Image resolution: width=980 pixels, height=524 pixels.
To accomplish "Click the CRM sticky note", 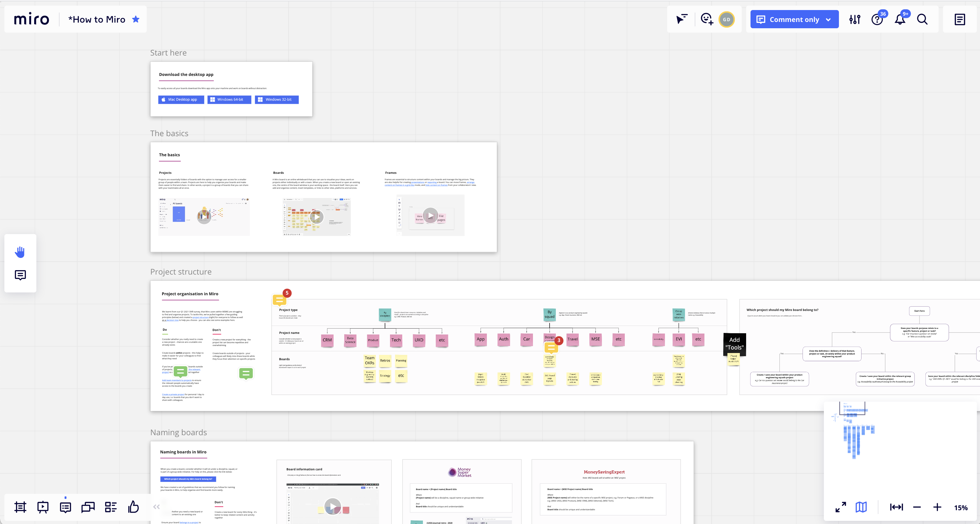I will click(x=327, y=340).
